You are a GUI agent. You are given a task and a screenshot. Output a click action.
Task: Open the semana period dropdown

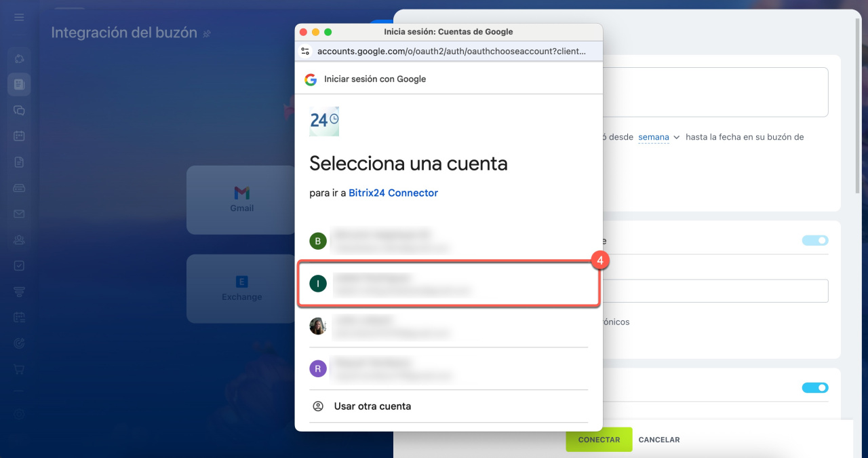tap(658, 137)
